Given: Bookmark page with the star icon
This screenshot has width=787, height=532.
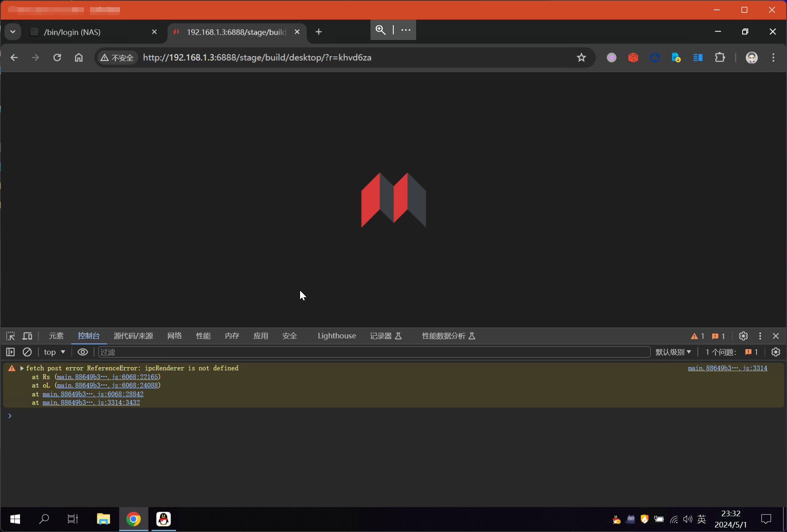Looking at the screenshot, I should 581,58.
